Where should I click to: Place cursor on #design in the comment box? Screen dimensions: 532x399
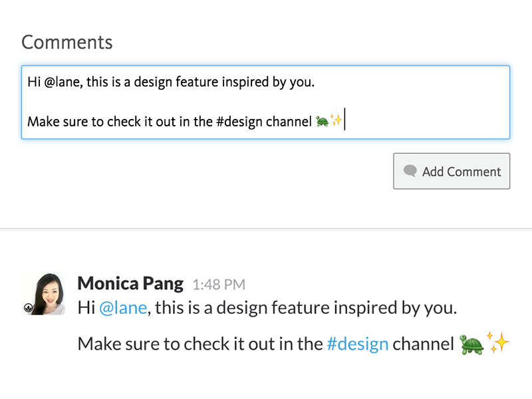(x=239, y=122)
